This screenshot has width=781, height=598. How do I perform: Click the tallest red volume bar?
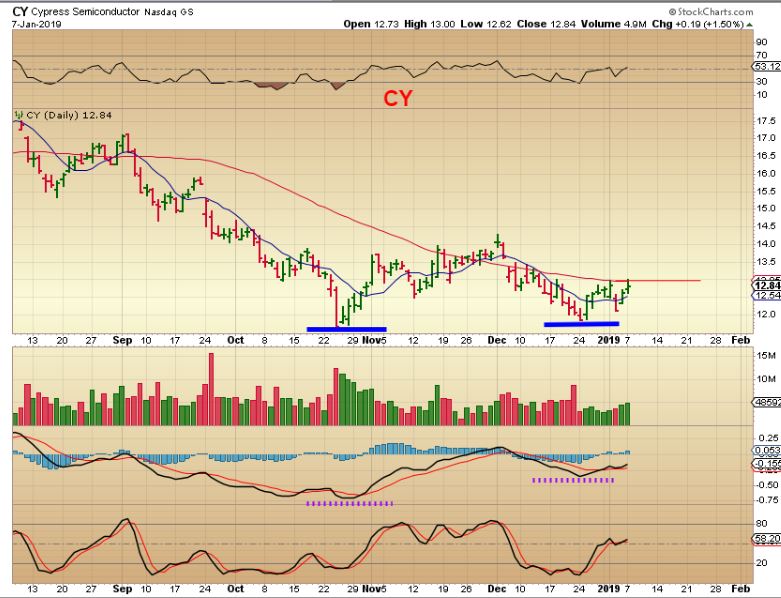[211, 389]
